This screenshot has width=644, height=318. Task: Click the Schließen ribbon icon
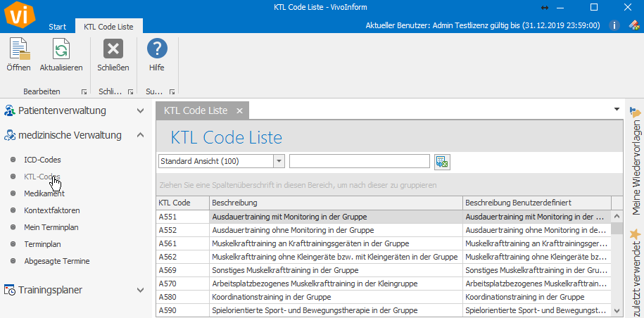[113, 49]
